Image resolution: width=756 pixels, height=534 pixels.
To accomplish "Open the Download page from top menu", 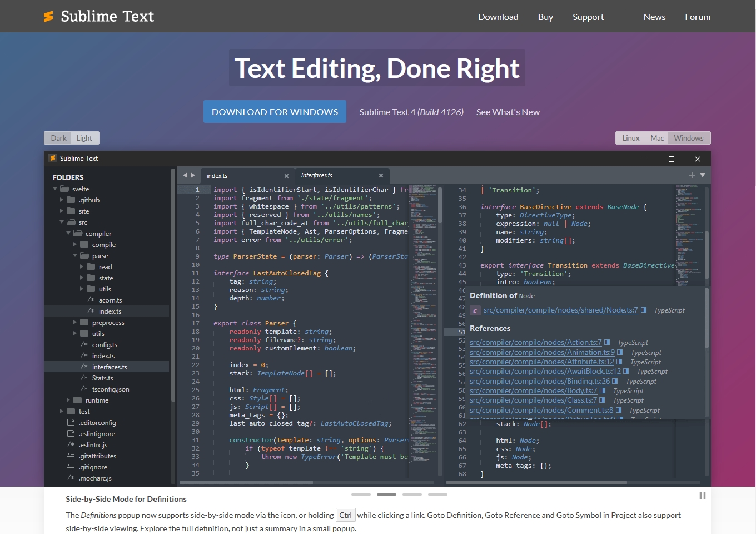I will coord(498,17).
